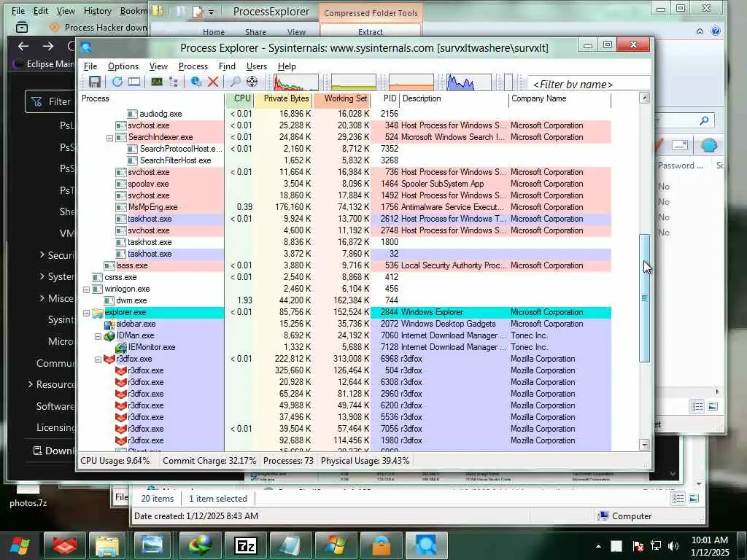Open the Process Explorer taskbar icon
The width and height of the screenshot is (747, 560).
(426, 545)
